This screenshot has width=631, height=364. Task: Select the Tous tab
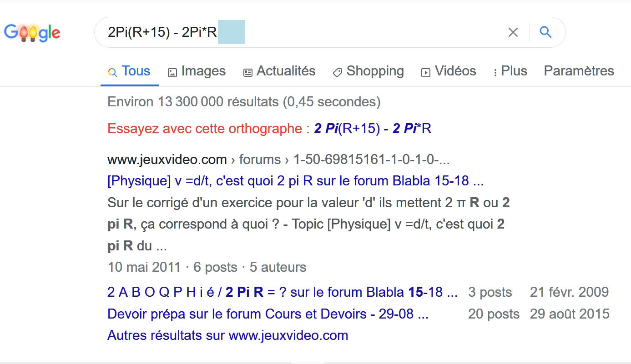pos(136,71)
